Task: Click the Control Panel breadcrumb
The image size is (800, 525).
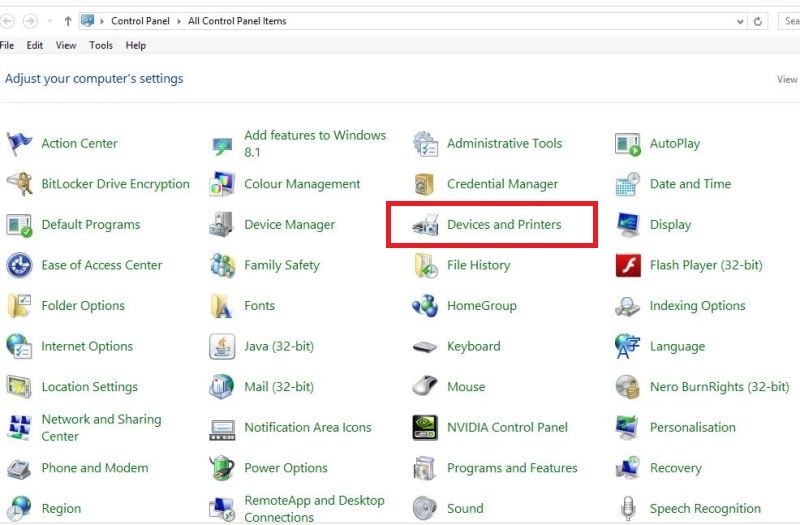Action: pyautogui.click(x=140, y=21)
